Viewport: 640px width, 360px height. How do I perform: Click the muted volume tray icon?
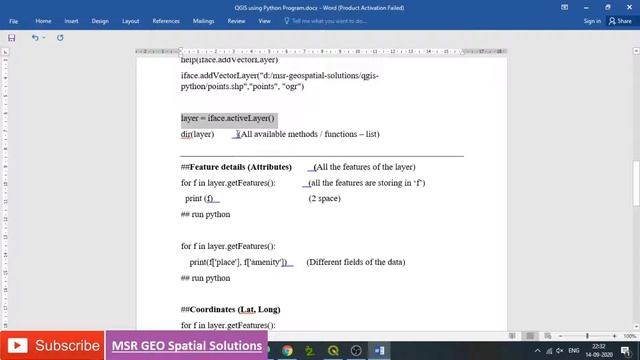560,351
